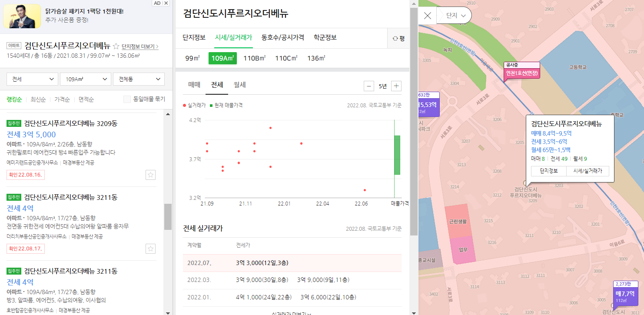Click 전세 49 count in popup
The width and height of the screenshot is (644, 315).
(x=559, y=159)
